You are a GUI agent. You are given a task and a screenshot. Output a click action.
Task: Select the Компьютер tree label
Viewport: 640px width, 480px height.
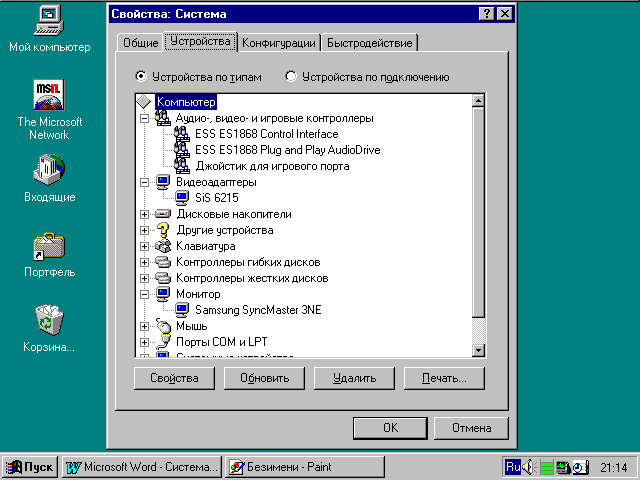click(x=186, y=102)
